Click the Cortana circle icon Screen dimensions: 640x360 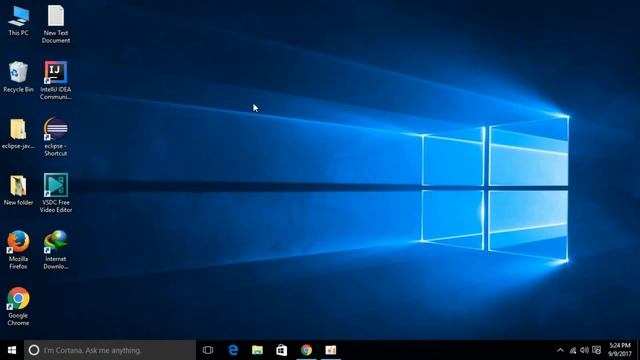pyautogui.click(x=34, y=350)
